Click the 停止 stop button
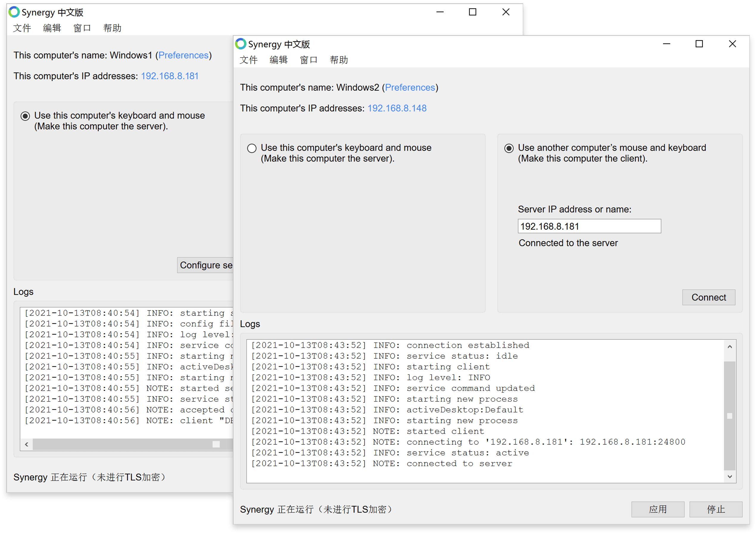This screenshot has width=756, height=534. click(x=716, y=509)
